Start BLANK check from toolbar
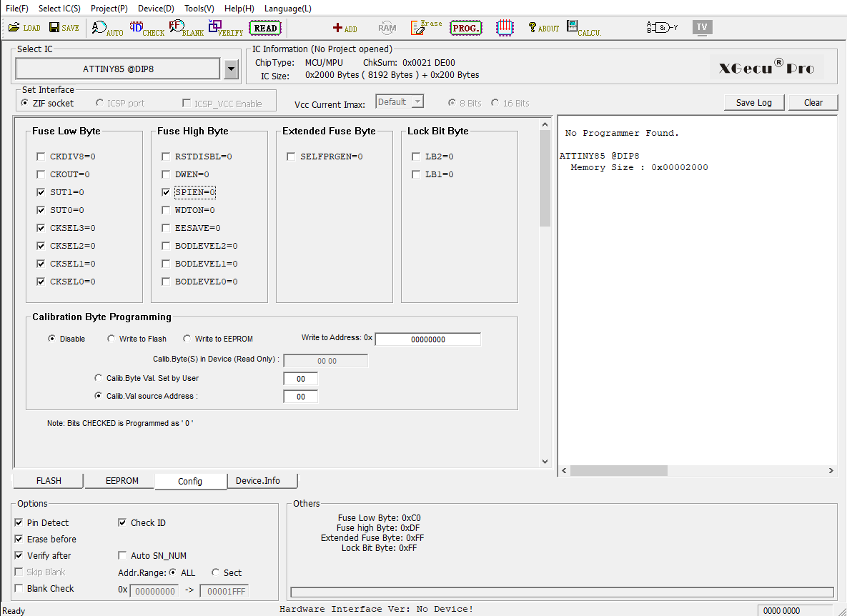The height and width of the screenshot is (616, 847). [187, 28]
